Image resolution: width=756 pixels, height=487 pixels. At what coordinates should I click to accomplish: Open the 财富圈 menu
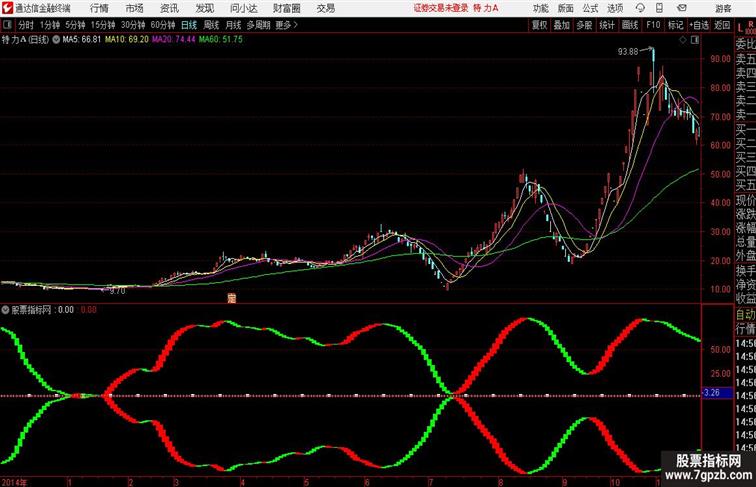tap(286, 8)
